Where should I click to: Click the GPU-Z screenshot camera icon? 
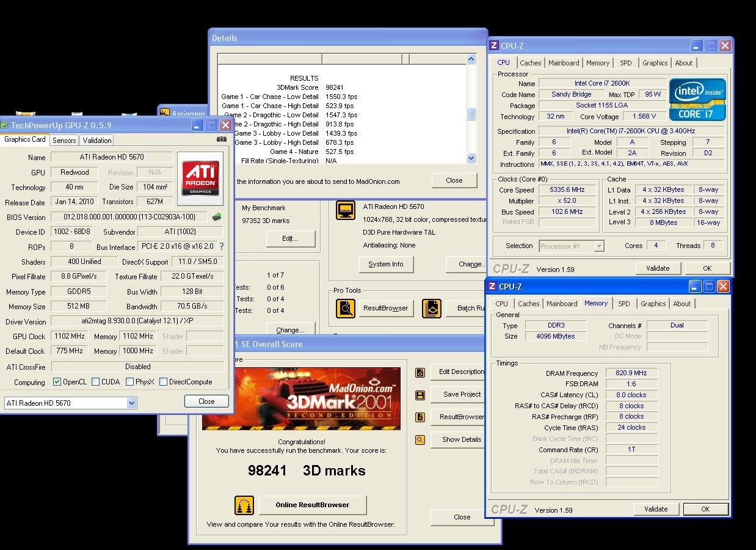point(221,139)
